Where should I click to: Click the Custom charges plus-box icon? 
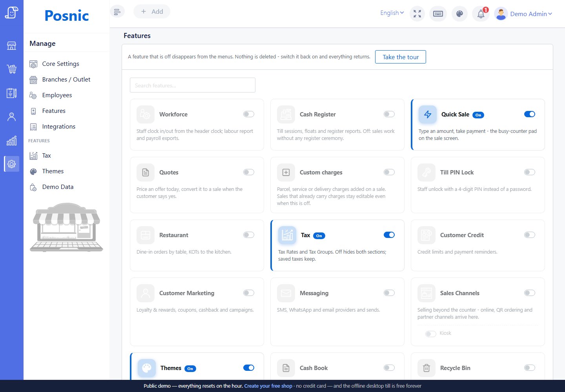[286, 172]
